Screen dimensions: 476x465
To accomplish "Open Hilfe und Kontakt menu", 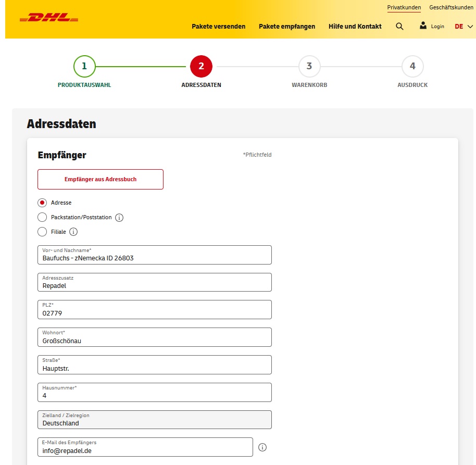I will tap(355, 27).
